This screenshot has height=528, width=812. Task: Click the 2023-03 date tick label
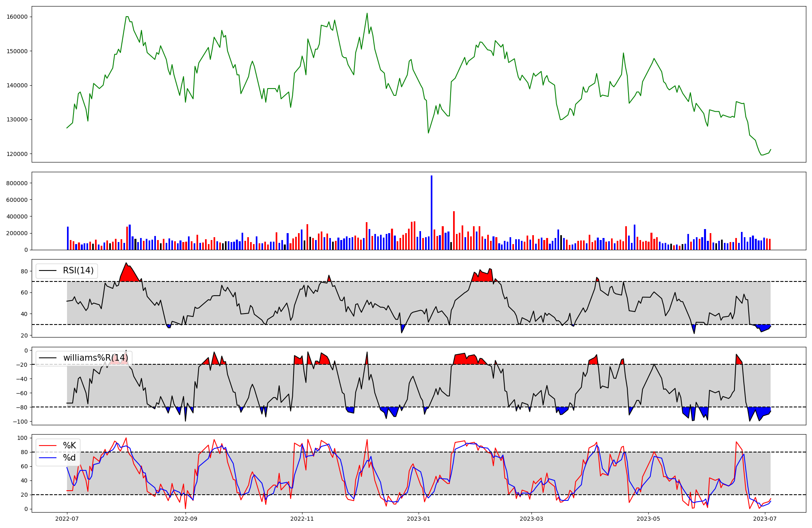click(x=531, y=519)
